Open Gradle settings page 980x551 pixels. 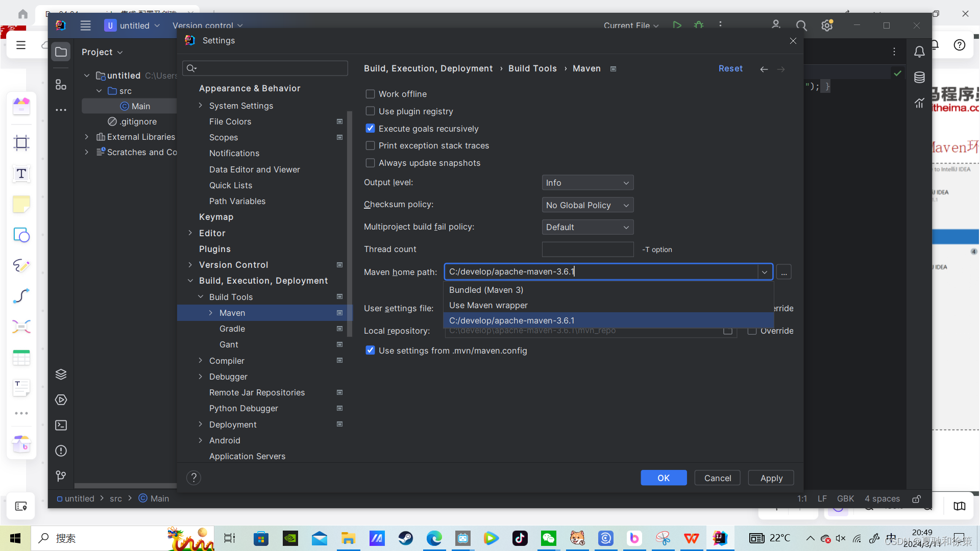[232, 329]
